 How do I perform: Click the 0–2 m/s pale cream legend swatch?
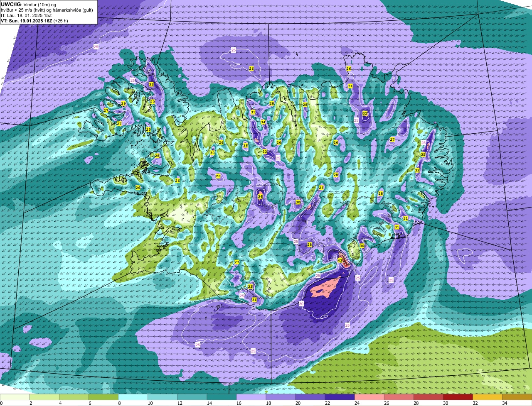coord(15,397)
